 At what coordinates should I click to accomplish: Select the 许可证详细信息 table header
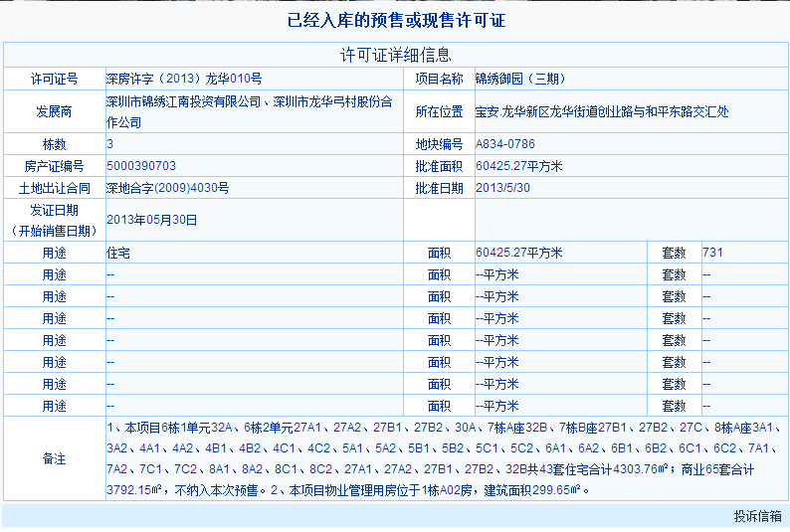click(396, 55)
